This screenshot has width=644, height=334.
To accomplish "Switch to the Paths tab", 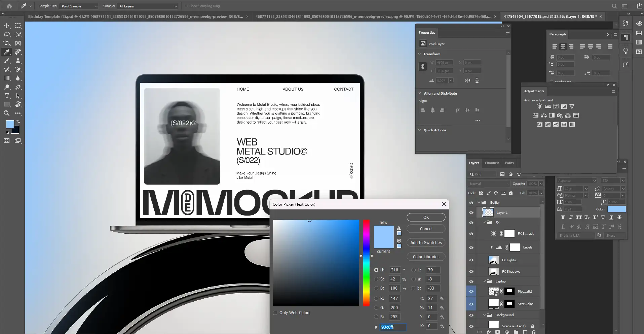I will click(509, 163).
